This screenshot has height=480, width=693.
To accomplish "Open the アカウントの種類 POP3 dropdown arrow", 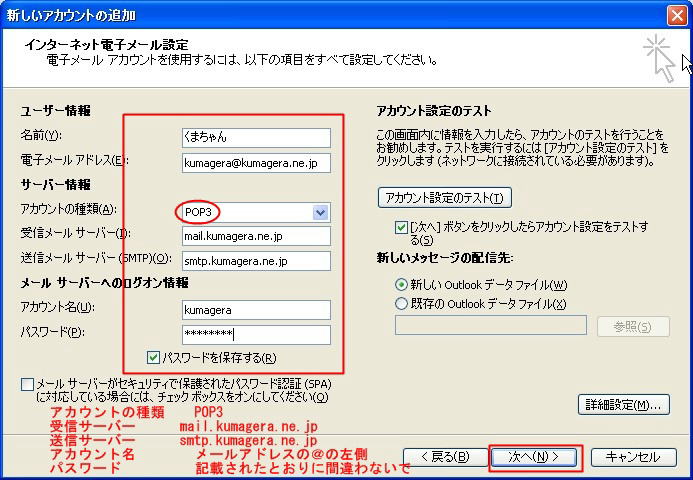I will pyautogui.click(x=320, y=213).
